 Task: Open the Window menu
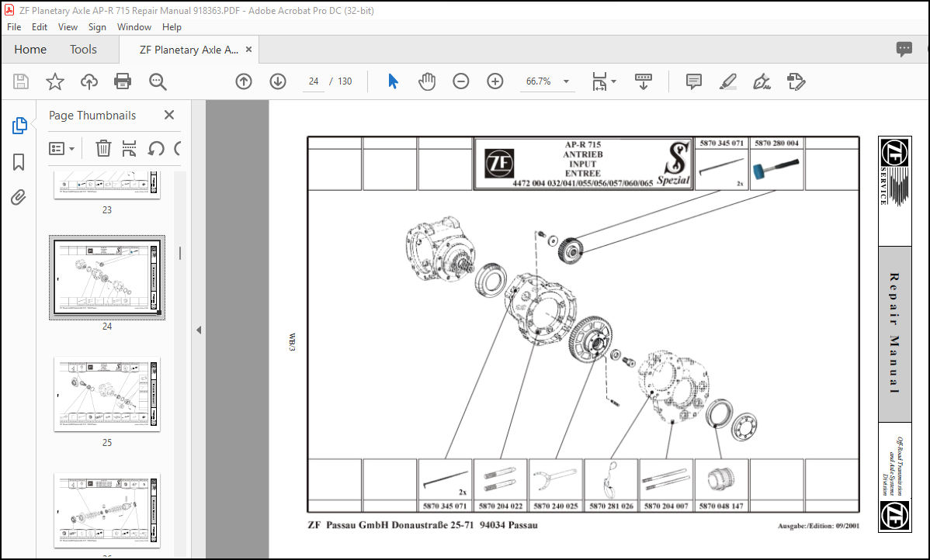(134, 26)
